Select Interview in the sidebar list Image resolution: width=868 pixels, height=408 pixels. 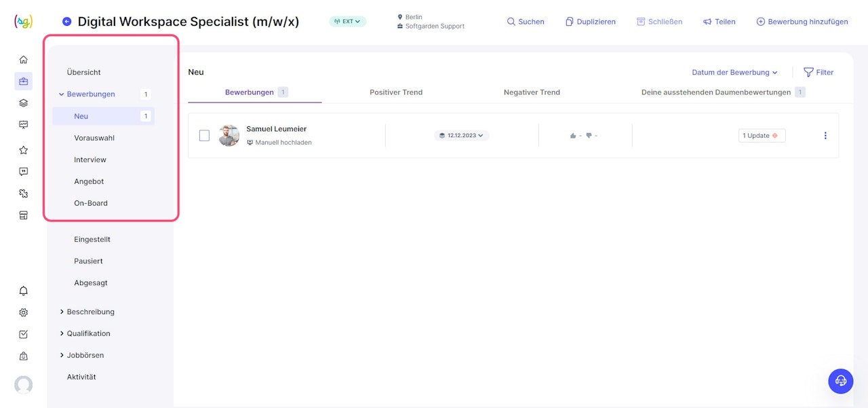point(90,160)
